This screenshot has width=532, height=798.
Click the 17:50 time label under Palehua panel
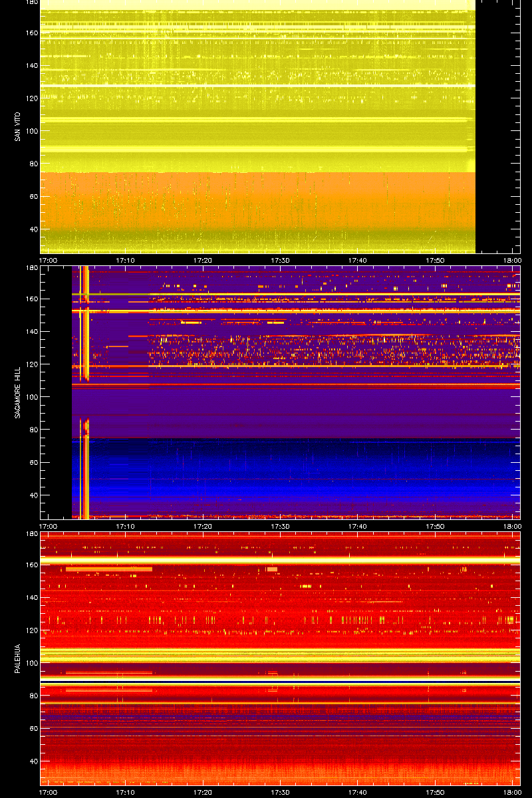[x=436, y=793]
